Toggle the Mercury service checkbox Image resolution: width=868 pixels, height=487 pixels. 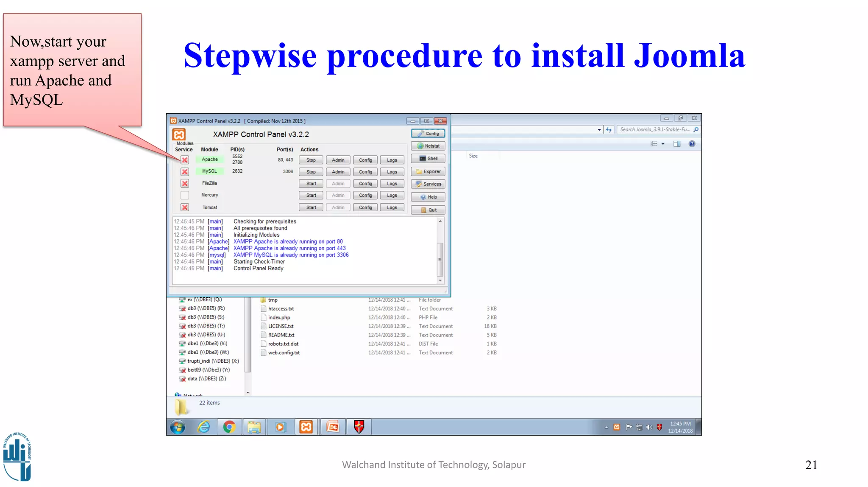(185, 196)
